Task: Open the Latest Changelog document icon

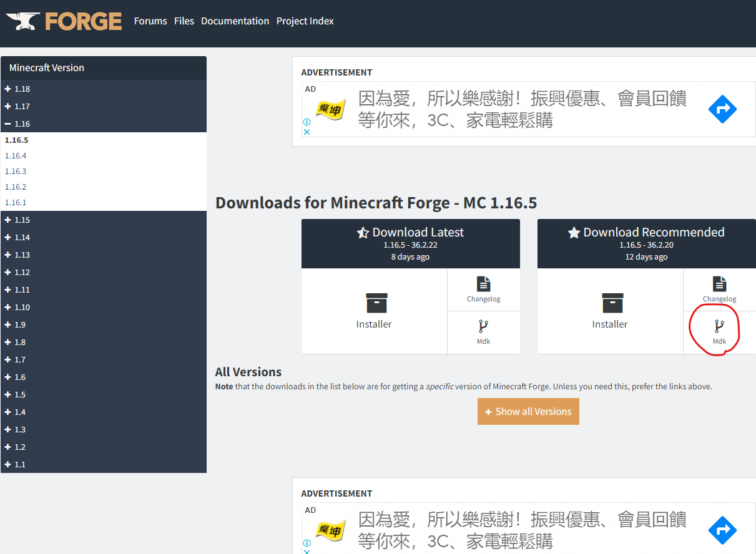Action: (484, 284)
